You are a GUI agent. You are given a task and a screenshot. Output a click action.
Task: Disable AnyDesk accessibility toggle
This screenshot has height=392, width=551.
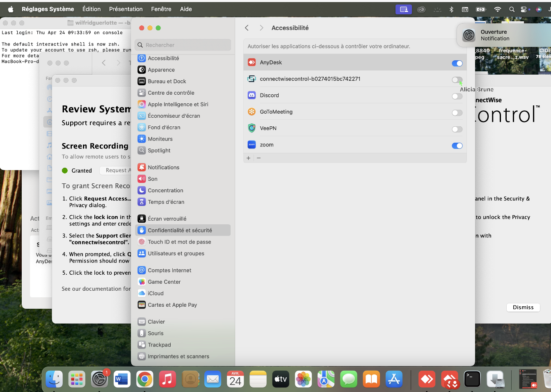click(457, 63)
